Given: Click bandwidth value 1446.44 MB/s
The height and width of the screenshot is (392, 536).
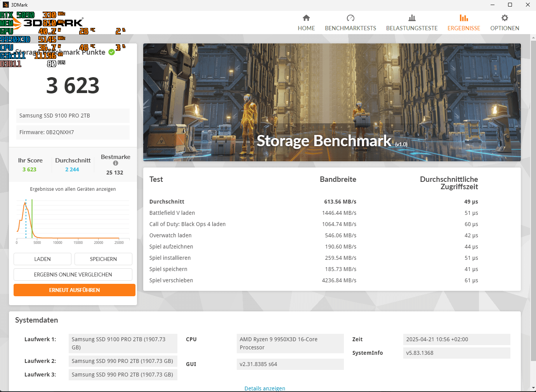Looking at the screenshot, I should (339, 213).
